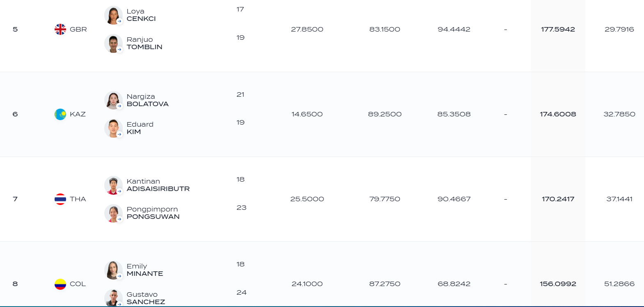
Task: Open the Nargiza BOLATOVA athlete link
Action: click(148, 100)
